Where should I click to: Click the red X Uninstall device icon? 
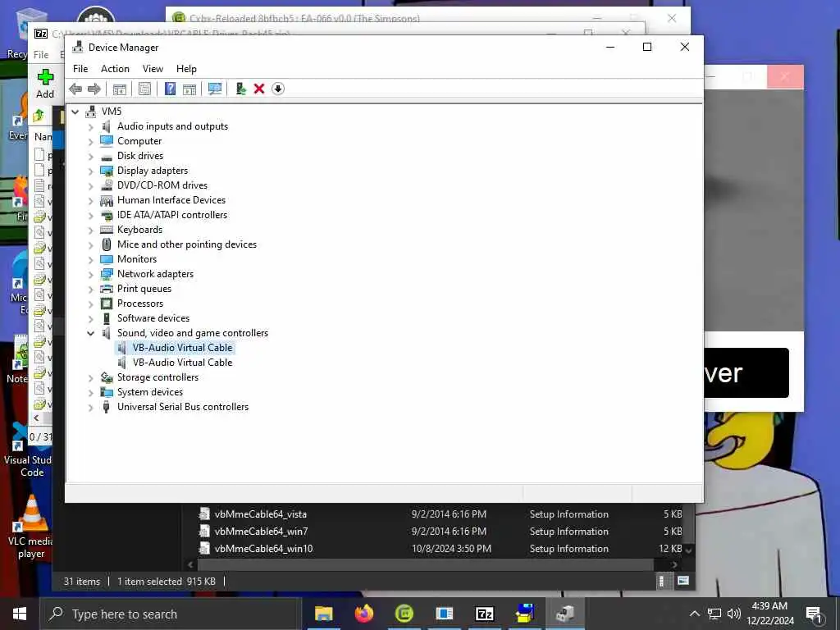pyautogui.click(x=259, y=89)
